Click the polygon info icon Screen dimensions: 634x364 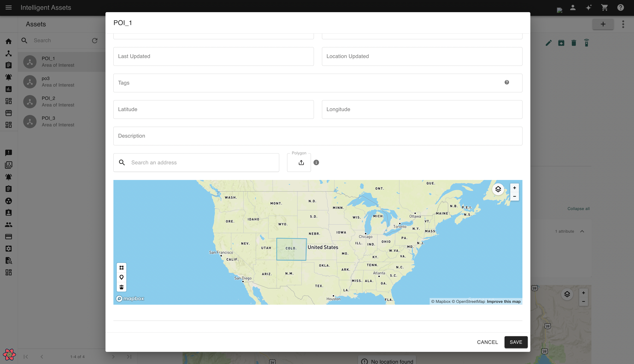point(316,163)
